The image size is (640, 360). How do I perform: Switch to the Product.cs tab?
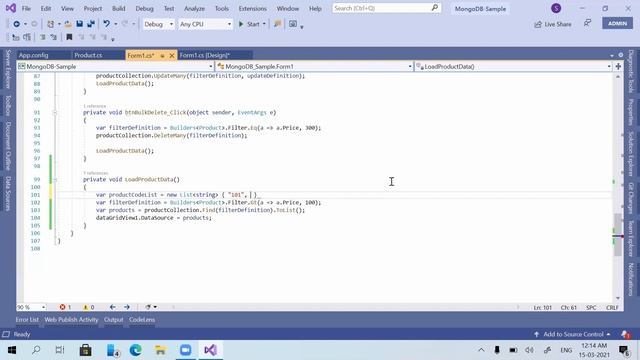88,55
